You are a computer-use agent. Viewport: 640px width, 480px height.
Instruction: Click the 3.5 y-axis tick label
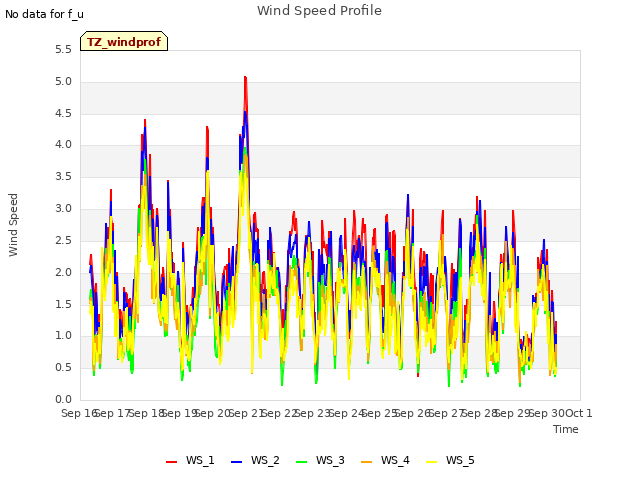coord(63,177)
